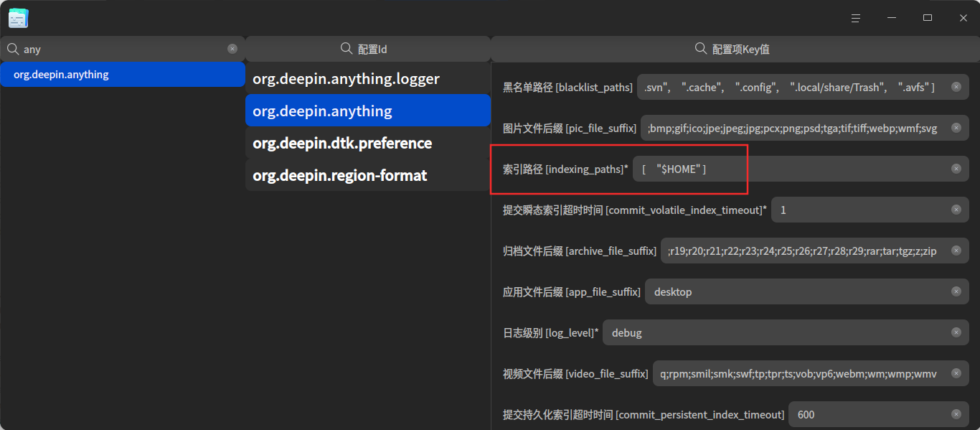
Task: Edit the archive_file_suffix input field
Action: (815, 251)
